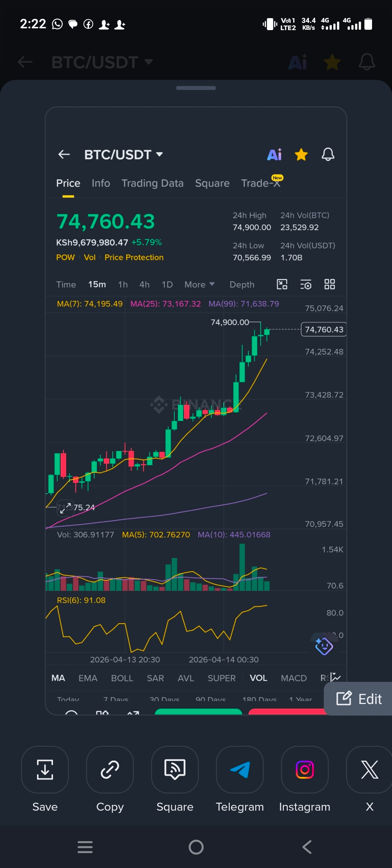Tap the MA(99) value label
This screenshot has height=868, width=392.
point(244,304)
